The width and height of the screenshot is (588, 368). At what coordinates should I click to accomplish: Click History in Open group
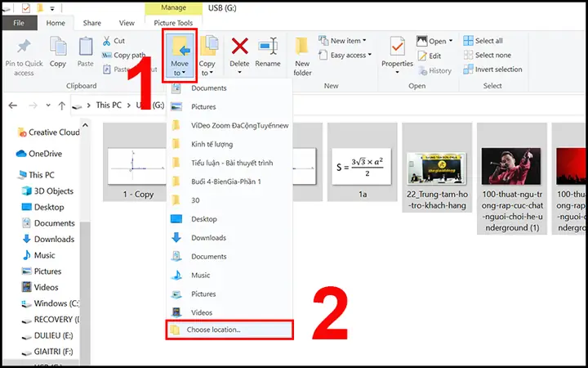point(434,70)
